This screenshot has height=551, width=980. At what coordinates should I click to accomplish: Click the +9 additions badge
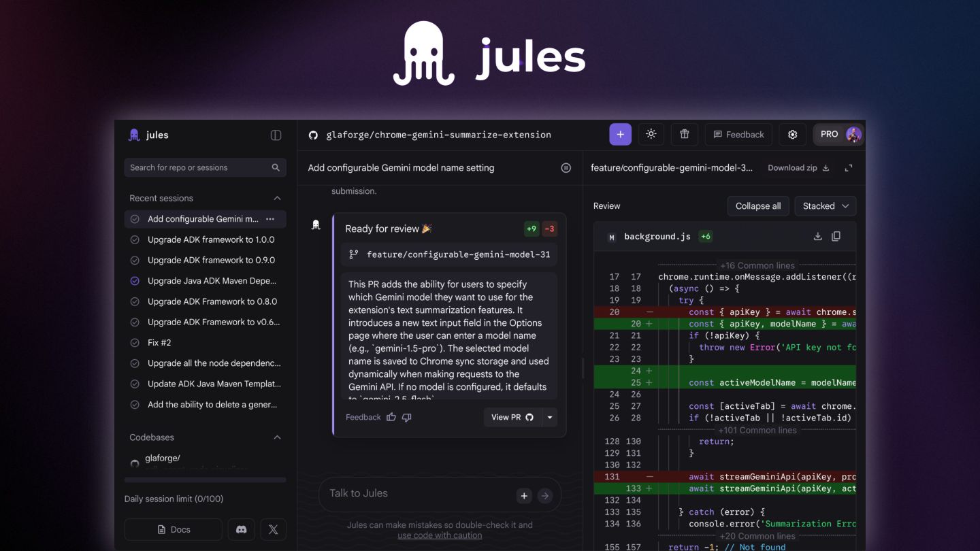pos(532,229)
